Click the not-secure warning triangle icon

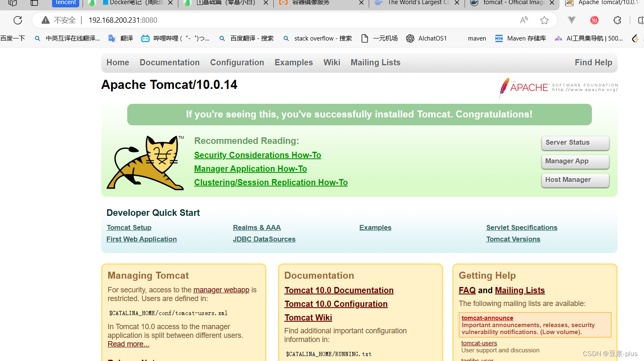(x=46, y=20)
